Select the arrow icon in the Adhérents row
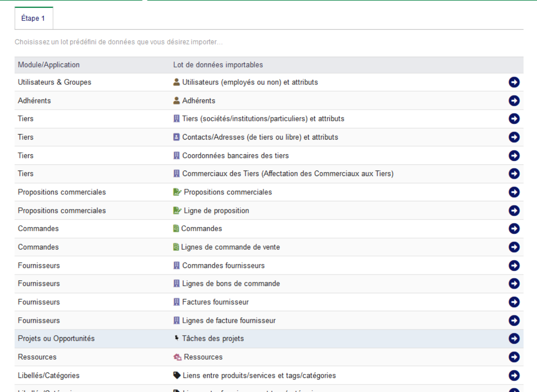 point(514,101)
